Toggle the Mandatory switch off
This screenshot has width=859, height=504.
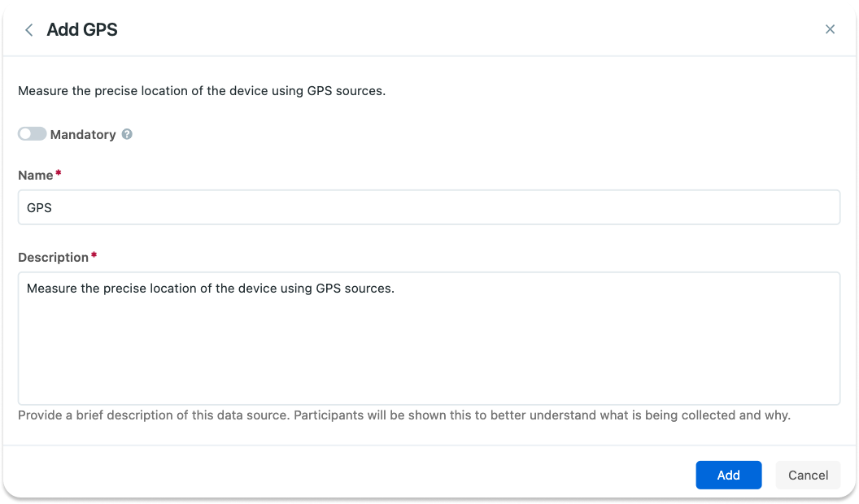[32, 133]
